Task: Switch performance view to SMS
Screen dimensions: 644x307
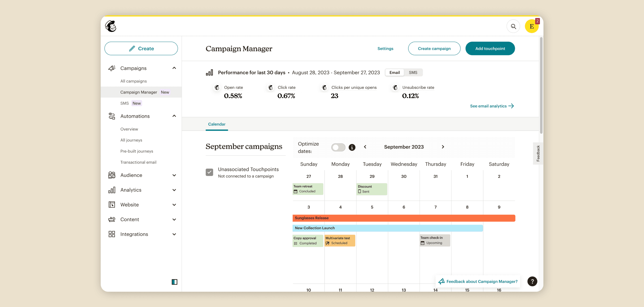Action: [x=413, y=72]
